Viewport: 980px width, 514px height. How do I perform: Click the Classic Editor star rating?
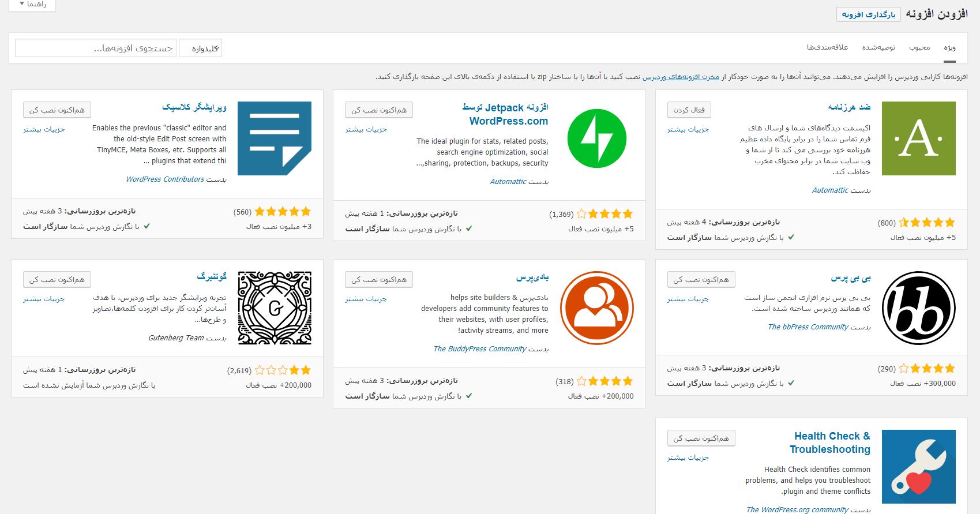283,212
